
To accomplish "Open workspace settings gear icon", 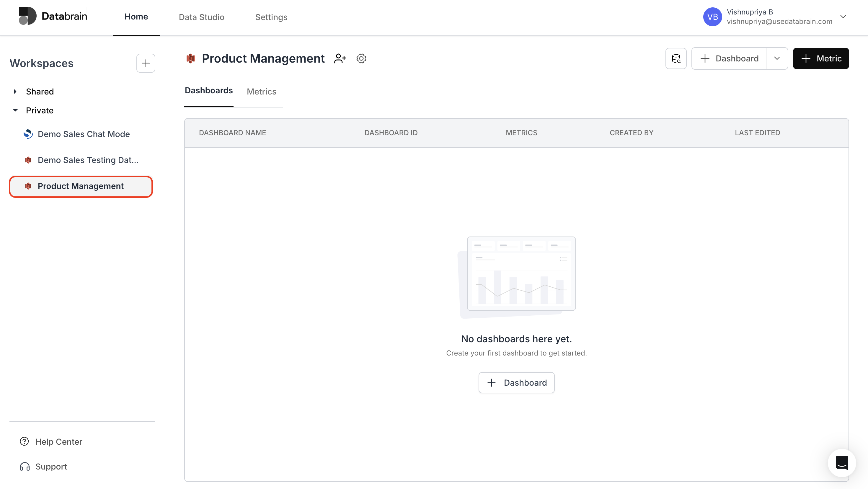I will [361, 59].
